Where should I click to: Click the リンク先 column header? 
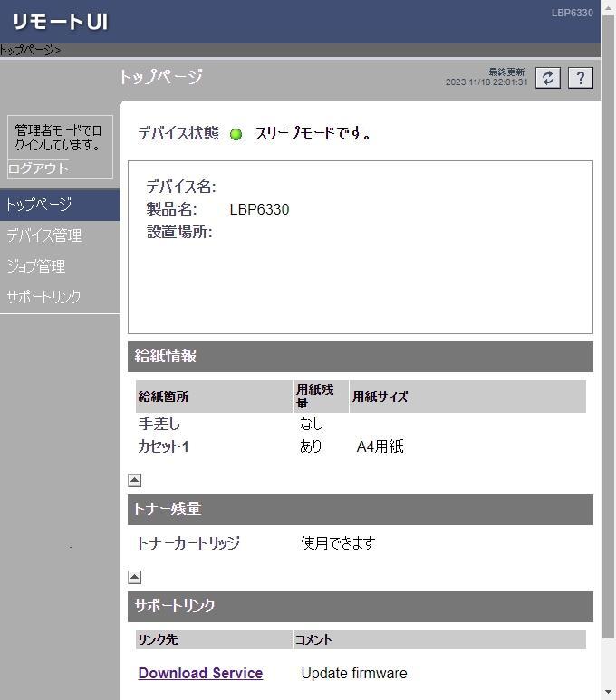(214, 639)
